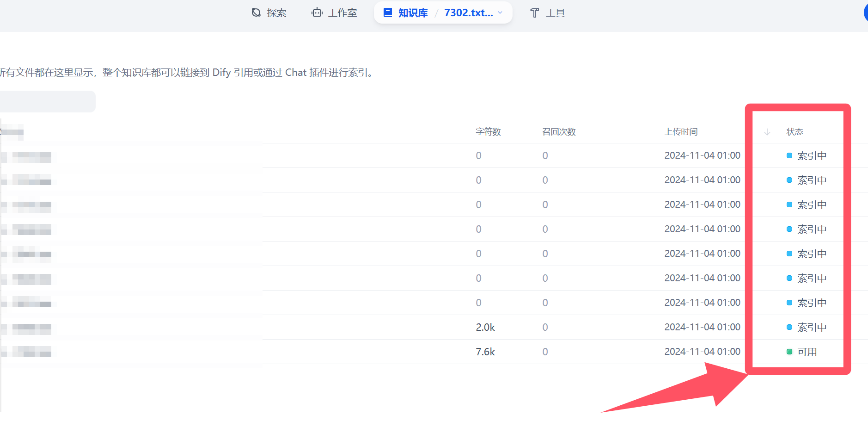
Task: Click the 状态 column header
Action: point(795,132)
